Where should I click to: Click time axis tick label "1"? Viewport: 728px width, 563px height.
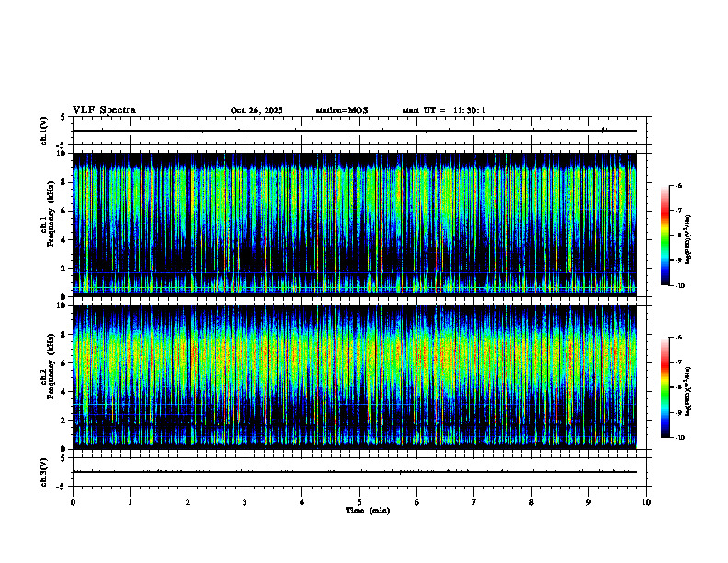pyautogui.click(x=130, y=502)
